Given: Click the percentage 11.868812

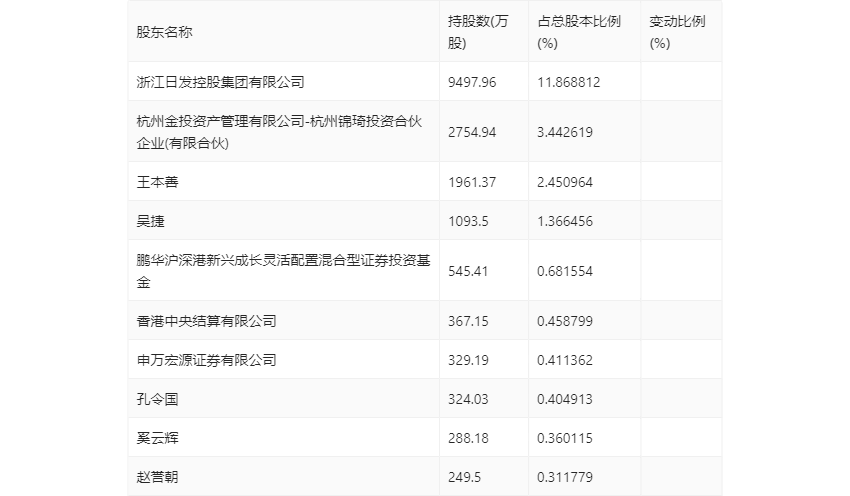Looking at the screenshot, I should coord(569,82).
